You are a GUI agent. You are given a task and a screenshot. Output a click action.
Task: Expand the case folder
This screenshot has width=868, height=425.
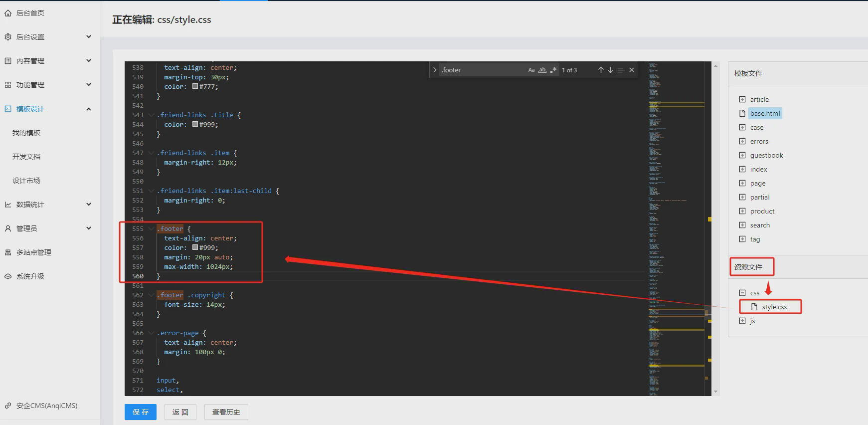click(742, 127)
